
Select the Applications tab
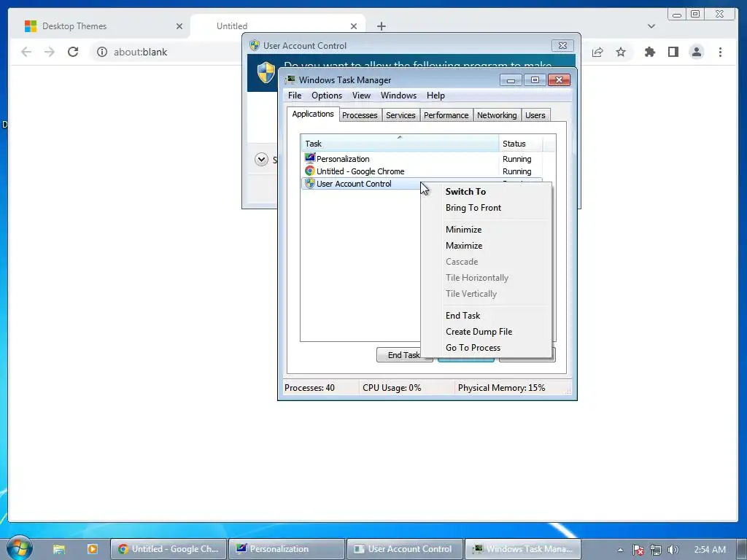pyautogui.click(x=313, y=114)
